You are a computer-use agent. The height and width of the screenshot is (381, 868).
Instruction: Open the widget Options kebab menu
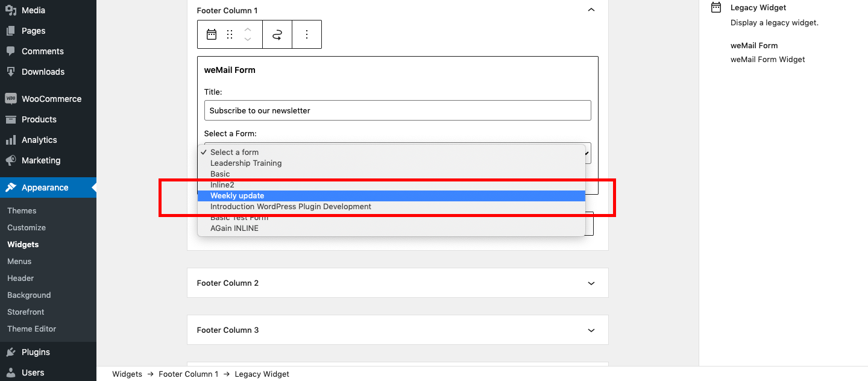click(307, 34)
